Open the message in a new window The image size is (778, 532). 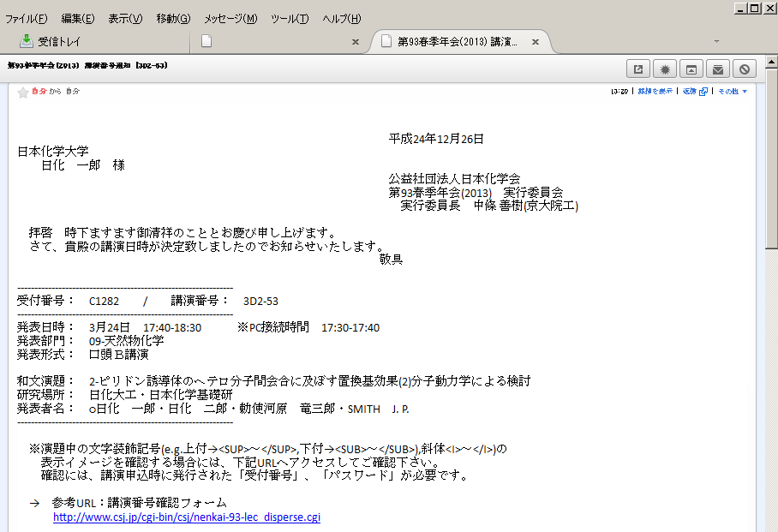point(639,68)
